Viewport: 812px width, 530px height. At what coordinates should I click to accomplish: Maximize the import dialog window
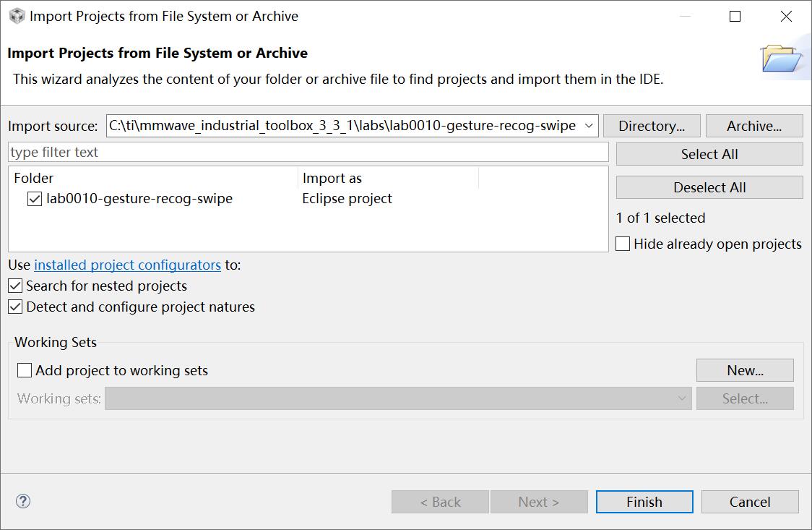click(x=735, y=16)
